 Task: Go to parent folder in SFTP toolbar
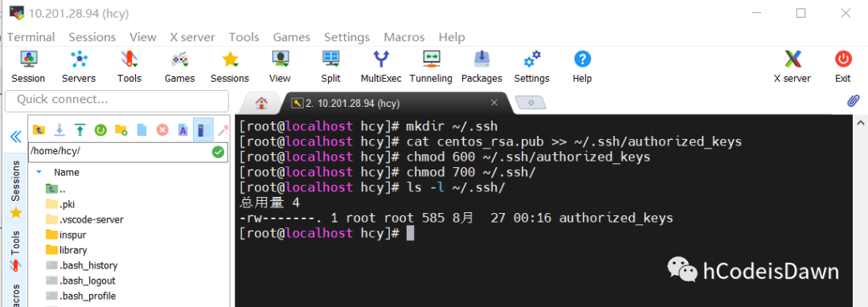pos(39,130)
